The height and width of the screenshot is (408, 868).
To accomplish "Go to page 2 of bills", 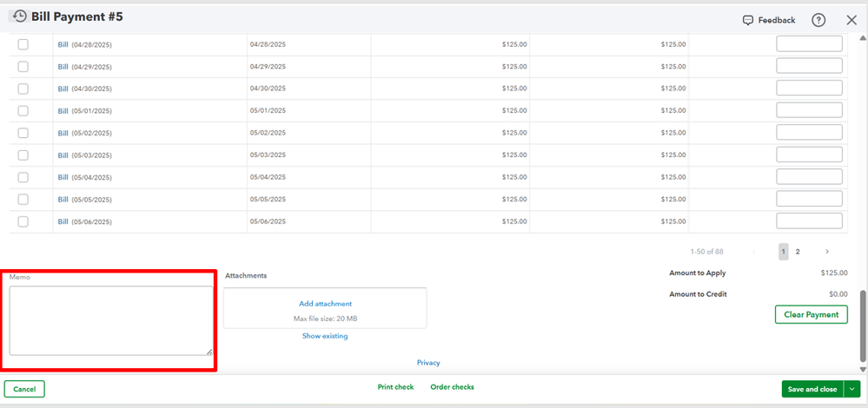I will pyautogui.click(x=798, y=252).
